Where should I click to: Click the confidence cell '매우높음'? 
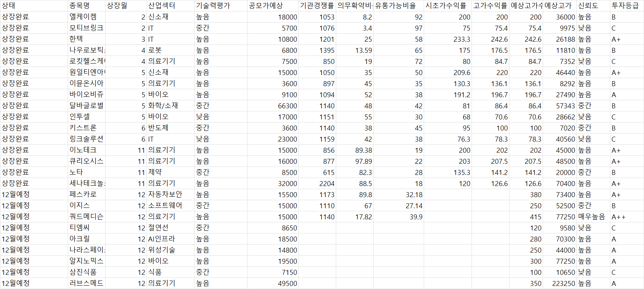[593, 217]
